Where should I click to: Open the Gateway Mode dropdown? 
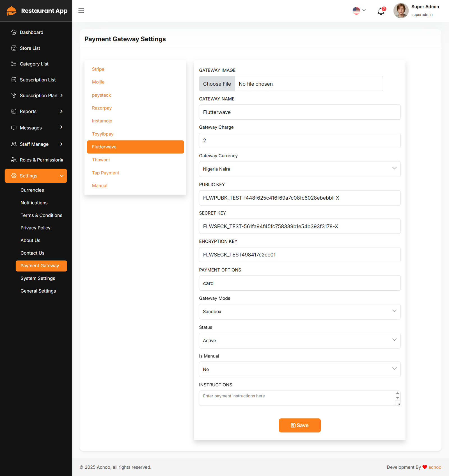pos(299,312)
